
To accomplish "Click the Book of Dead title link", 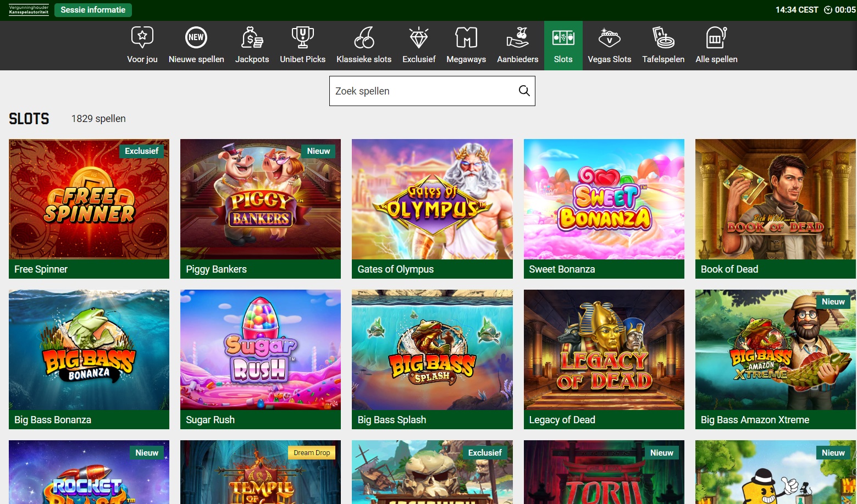I will click(x=729, y=269).
